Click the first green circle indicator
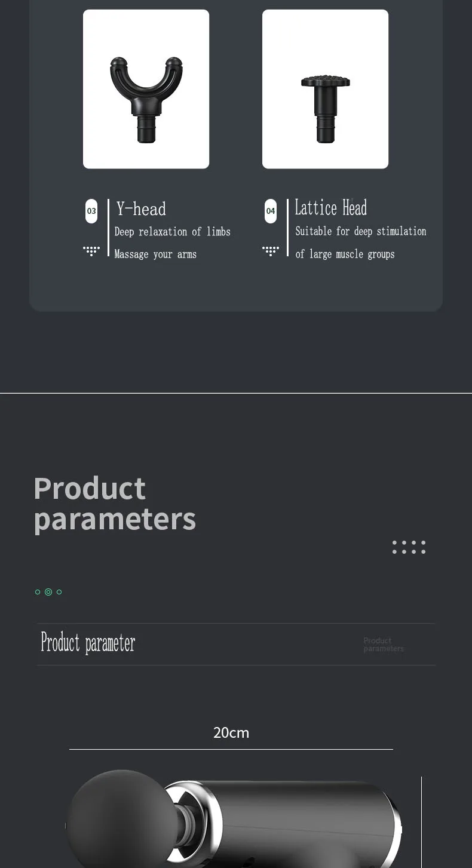Image resolution: width=472 pixels, height=868 pixels. (38, 592)
